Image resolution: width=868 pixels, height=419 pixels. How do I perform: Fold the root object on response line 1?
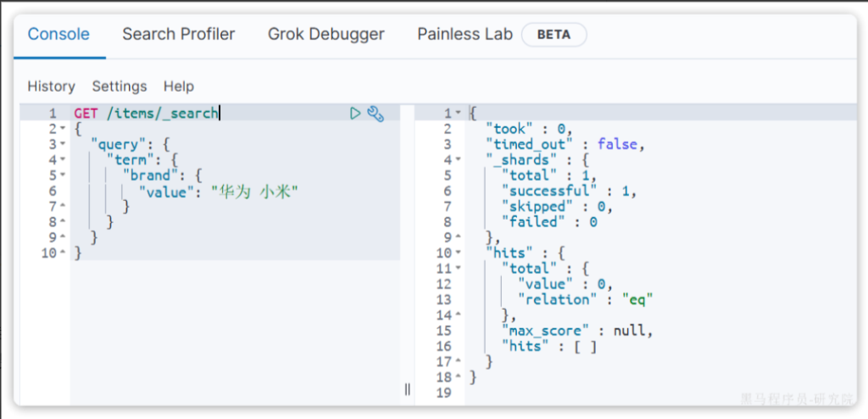coord(459,114)
